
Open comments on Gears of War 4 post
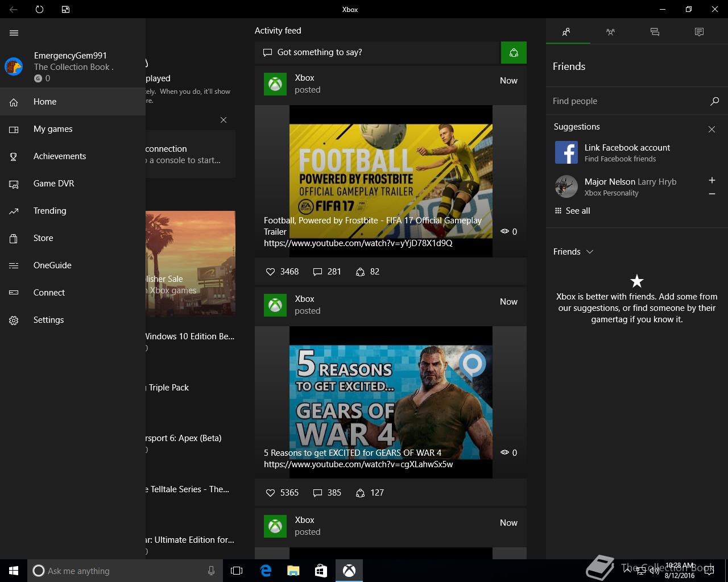coord(327,493)
